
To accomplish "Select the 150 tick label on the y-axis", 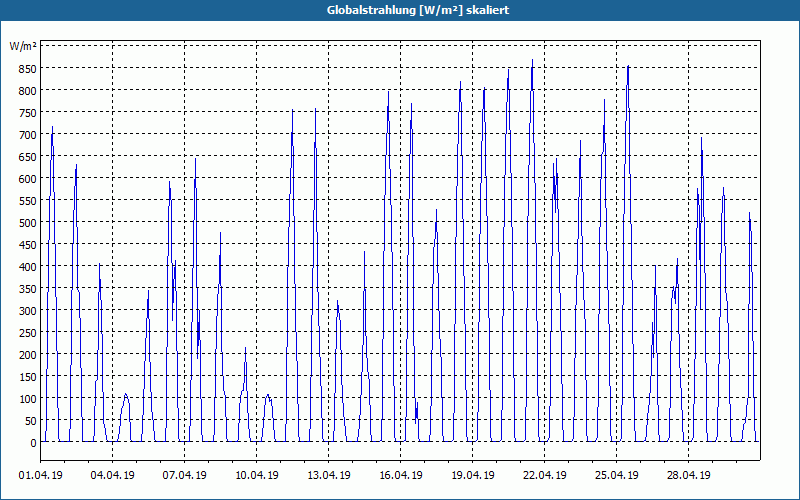I will pyautogui.click(x=28, y=377).
